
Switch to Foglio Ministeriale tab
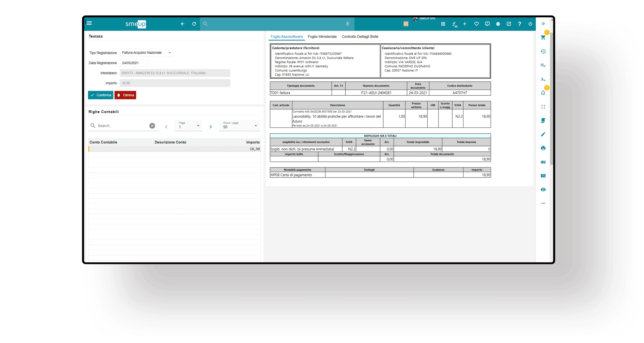[322, 37]
